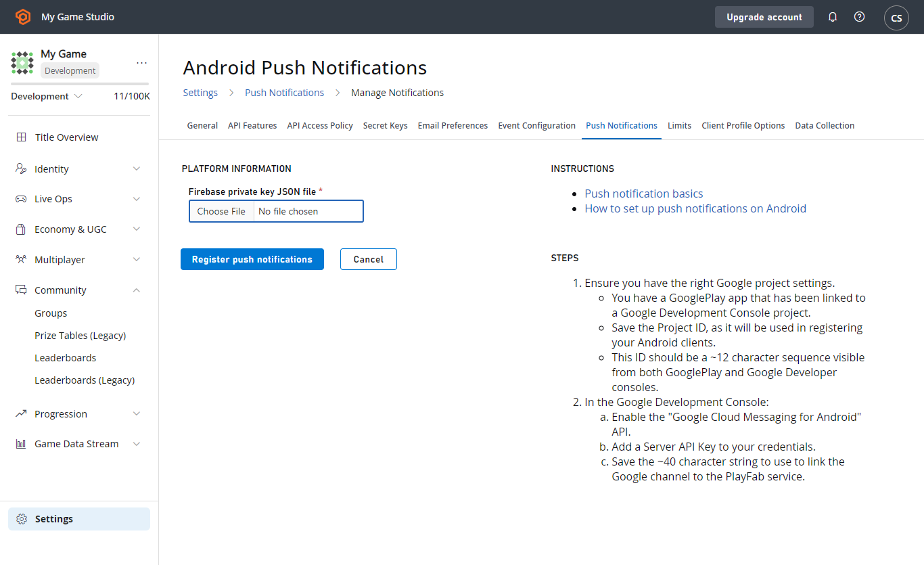Open the CS account avatar

tap(896, 18)
